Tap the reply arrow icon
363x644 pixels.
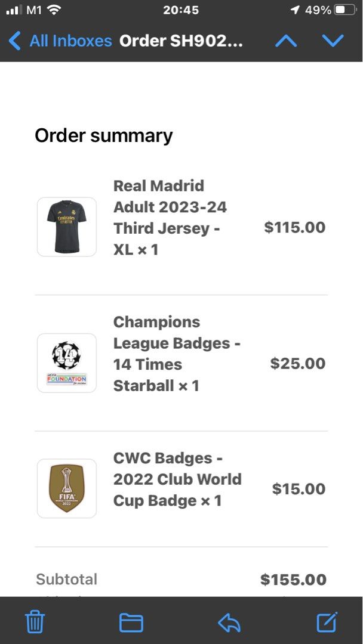[229, 622]
